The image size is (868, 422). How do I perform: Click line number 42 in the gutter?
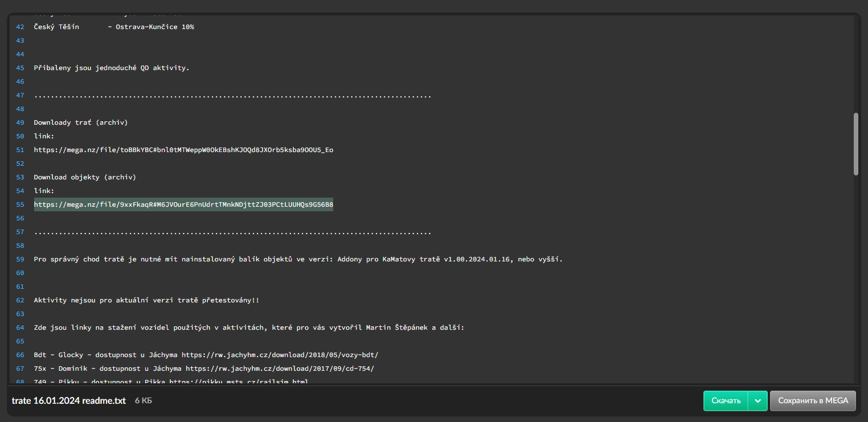(x=21, y=27)
